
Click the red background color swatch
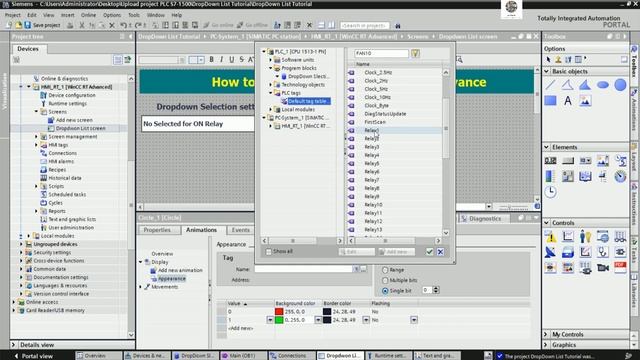point(279,312)
